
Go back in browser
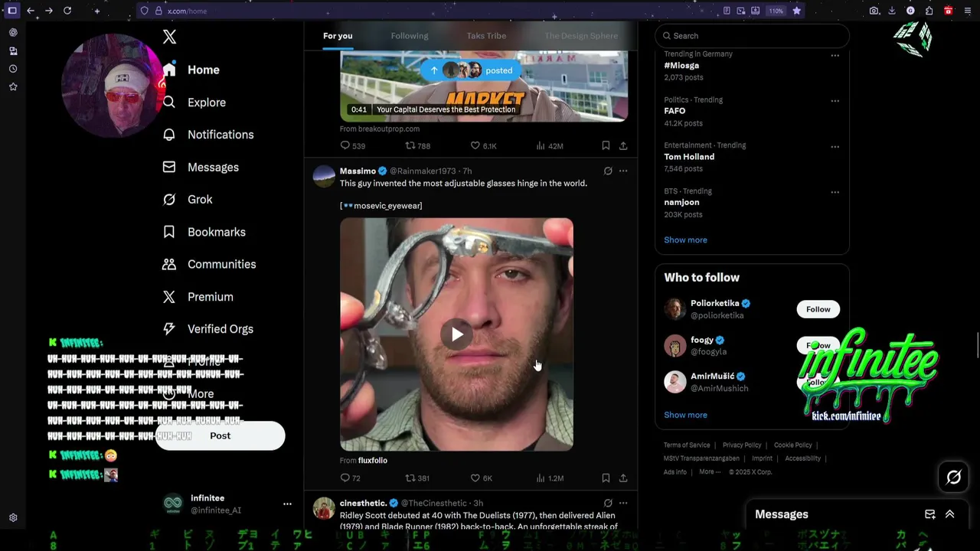coord(31,11)
